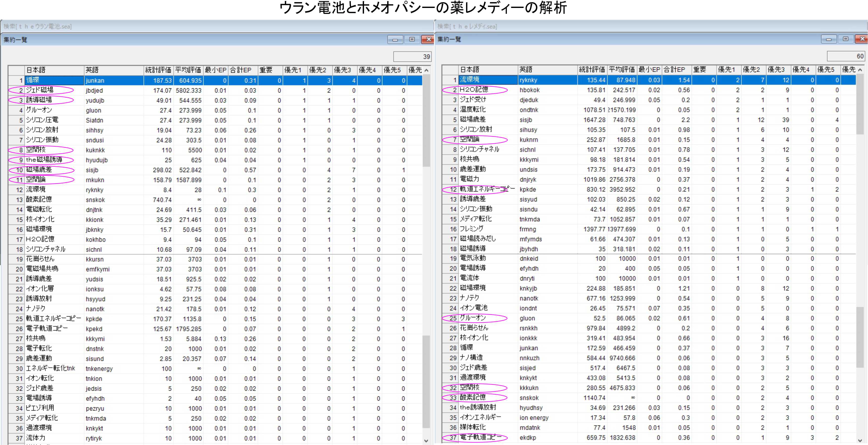Click 優先2 header in right table

[754, 70]
